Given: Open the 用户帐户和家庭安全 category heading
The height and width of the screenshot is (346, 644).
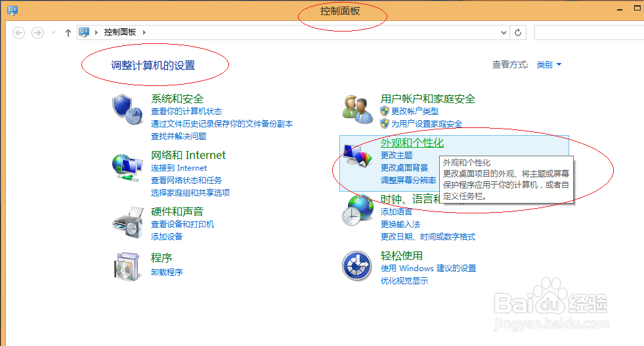Looking at the screenshot, I should [x=428, y=98].
